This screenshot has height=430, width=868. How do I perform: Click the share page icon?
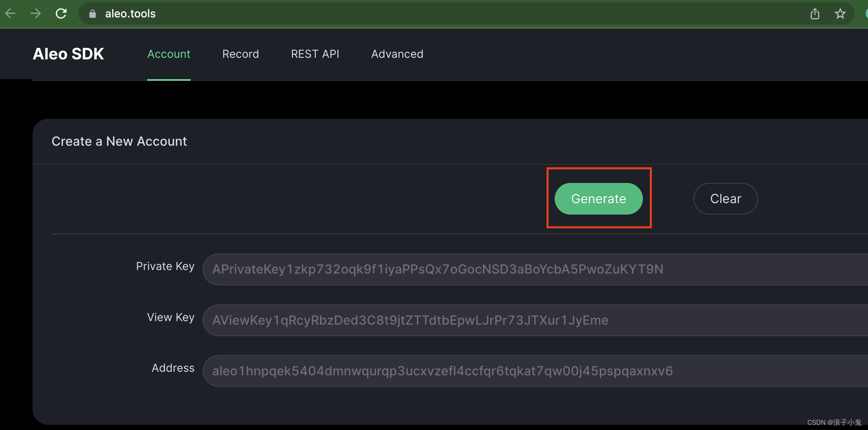(x=815, y=14)
